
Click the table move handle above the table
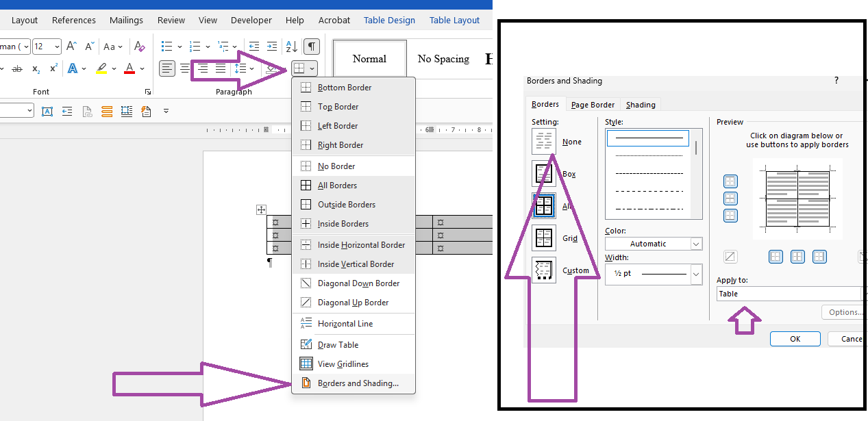pos(261,209)
